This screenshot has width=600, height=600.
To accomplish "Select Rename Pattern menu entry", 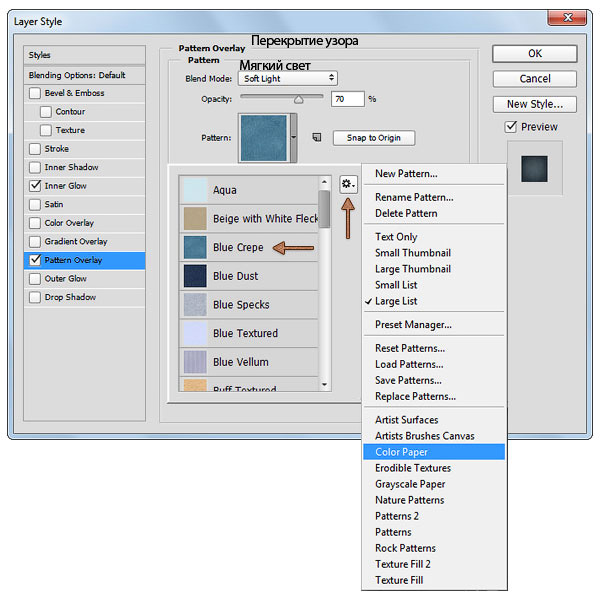I will pos(414,197).
